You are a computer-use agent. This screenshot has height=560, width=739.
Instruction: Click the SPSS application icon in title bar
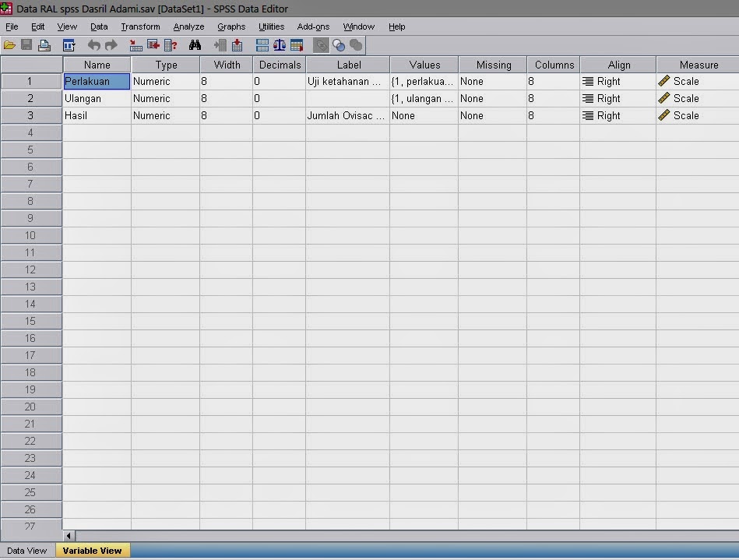[x=6, y=8]
